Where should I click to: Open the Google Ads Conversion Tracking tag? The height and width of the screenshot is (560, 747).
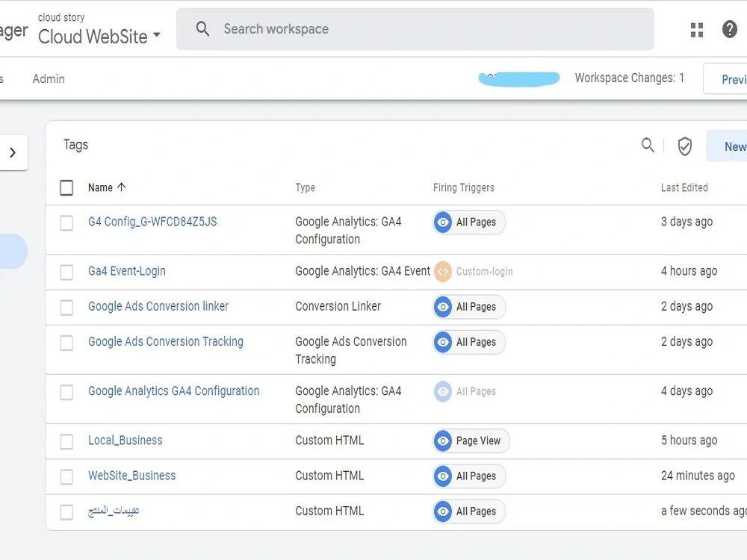coord(166,342)
